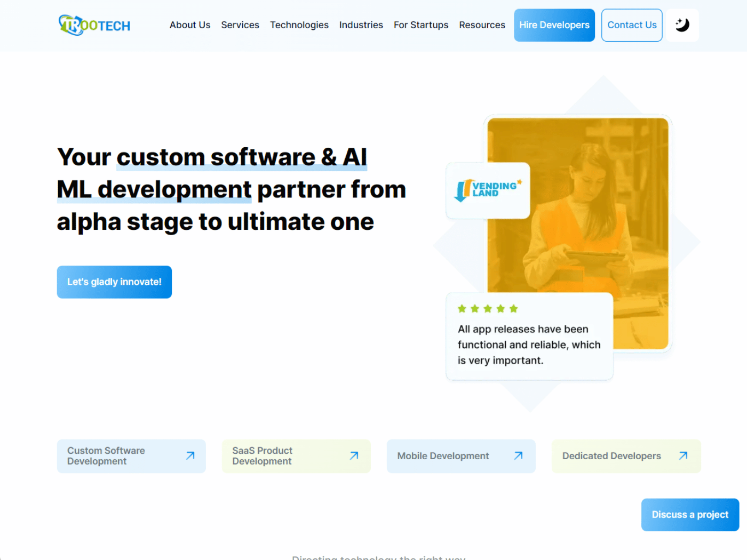Open the Mobile Development card
This screenshot has width=747, height=560.
point(461,456)
